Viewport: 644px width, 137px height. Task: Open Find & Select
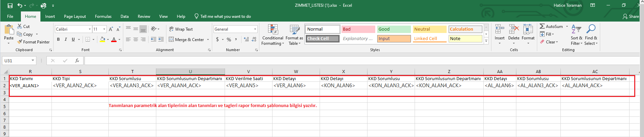(x=591, y=35)
